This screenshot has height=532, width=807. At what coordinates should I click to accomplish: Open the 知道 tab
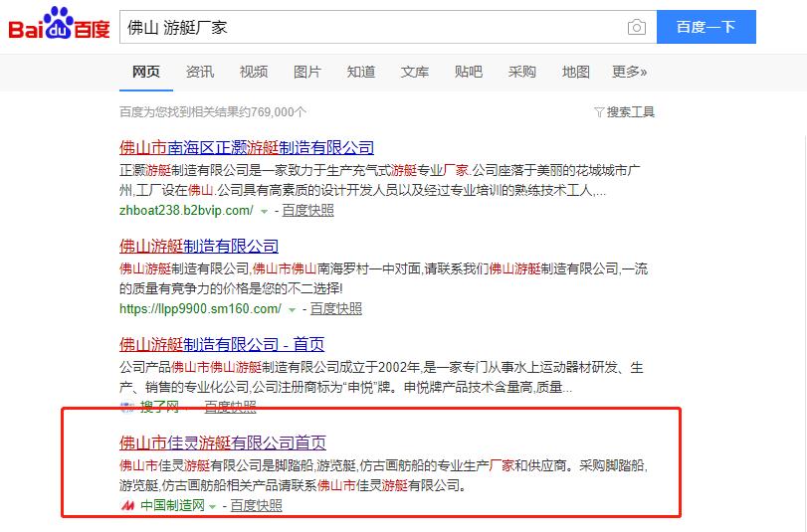point(361,72)
